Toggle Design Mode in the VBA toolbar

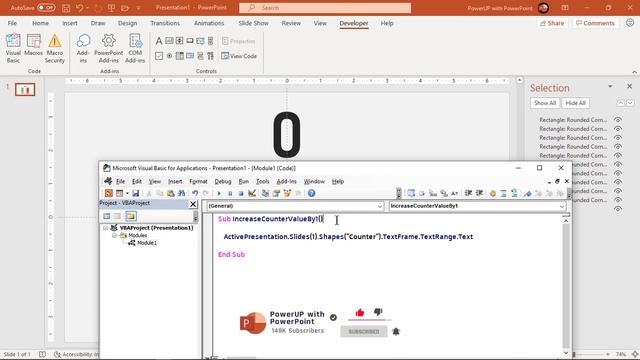coord(252,193)
